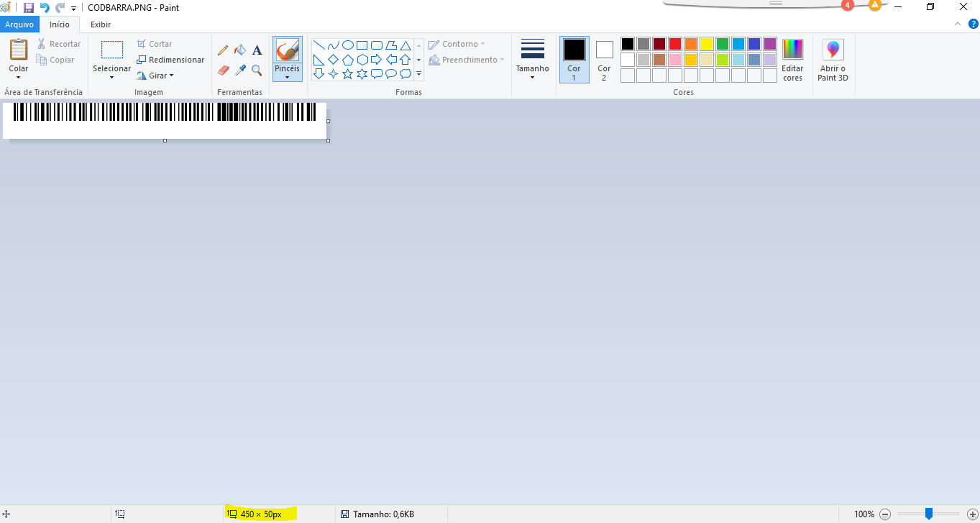980x523 pixels.
Task: Launch Abrir o Paint 3D
Action: coord(833,60)
